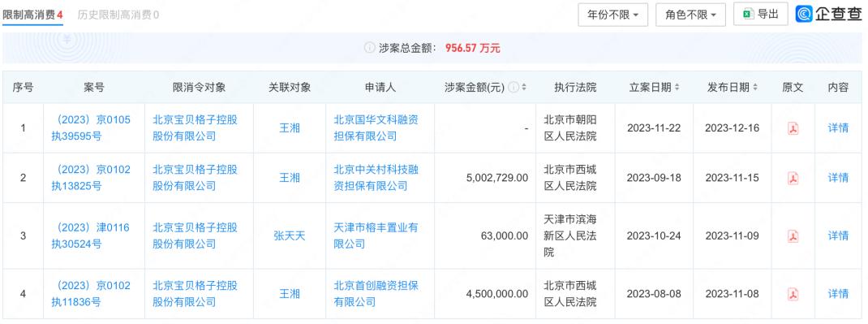
Task: Open 北京宝贝格子控股股份有限公司 link in row 4
Action: point(195,293)
